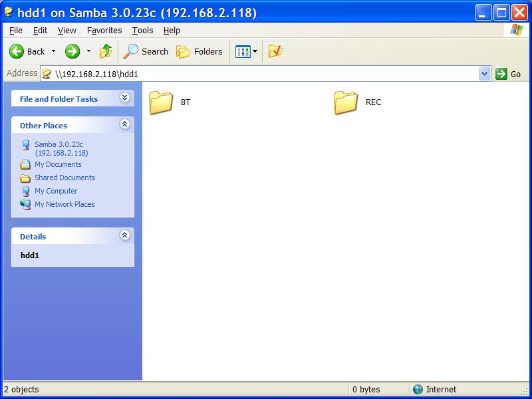Click the My Documents icon
Image resolution: width=532 pixels, height=399 pixels.
25,164
